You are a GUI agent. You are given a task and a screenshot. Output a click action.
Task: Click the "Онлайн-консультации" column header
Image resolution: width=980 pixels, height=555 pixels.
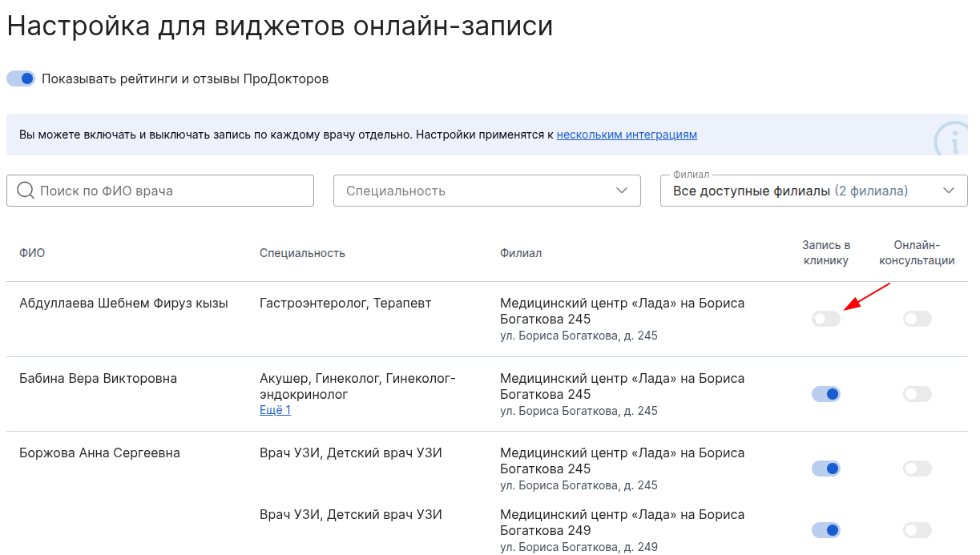[917, 253]
